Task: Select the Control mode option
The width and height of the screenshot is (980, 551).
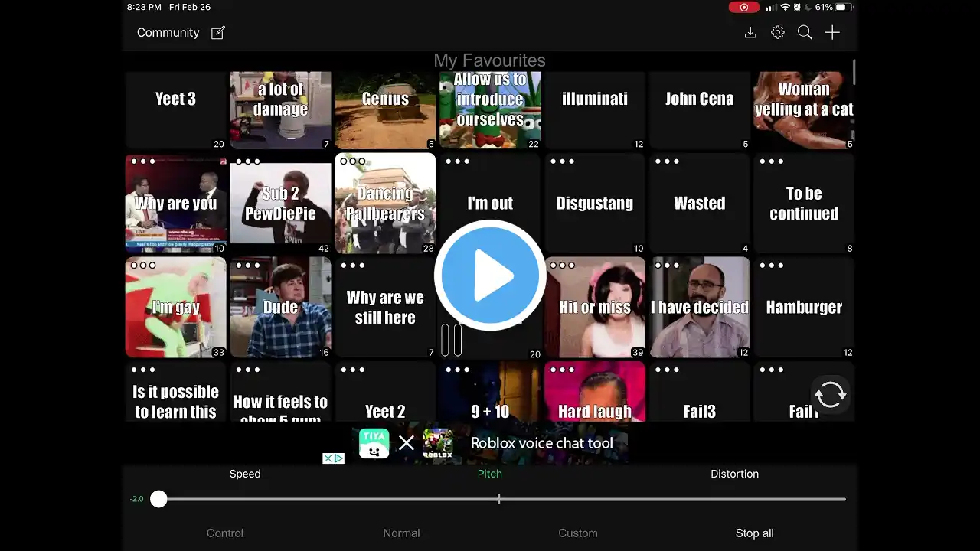Action: click(225, 533)
